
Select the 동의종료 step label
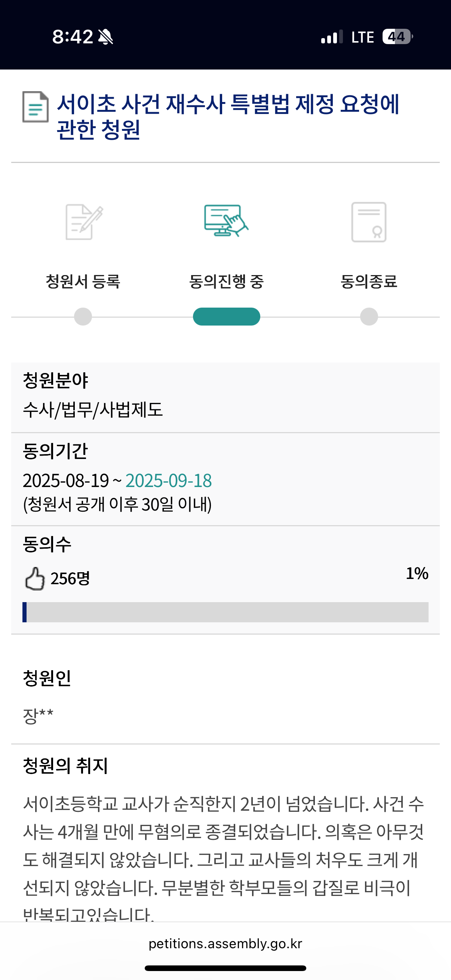pos(369,282)
